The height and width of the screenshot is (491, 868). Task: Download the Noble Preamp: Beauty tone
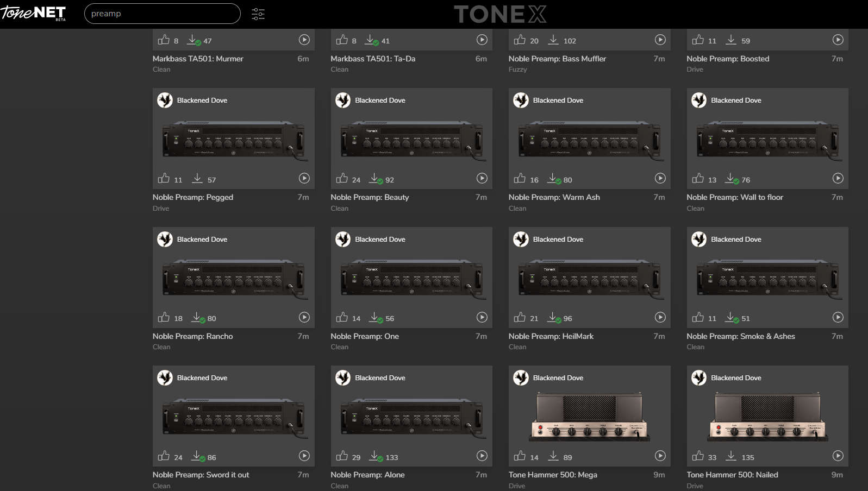pyautogui.click(x=376, y=179)
